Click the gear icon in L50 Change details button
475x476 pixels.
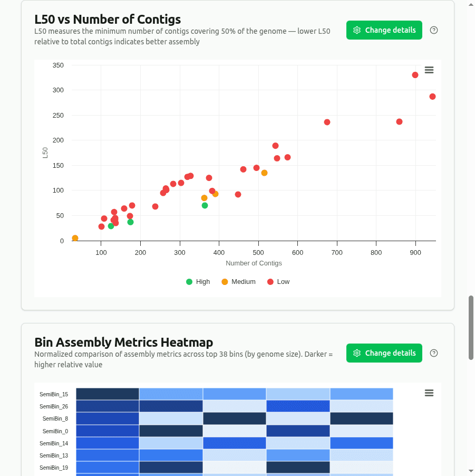pos(357,30)
